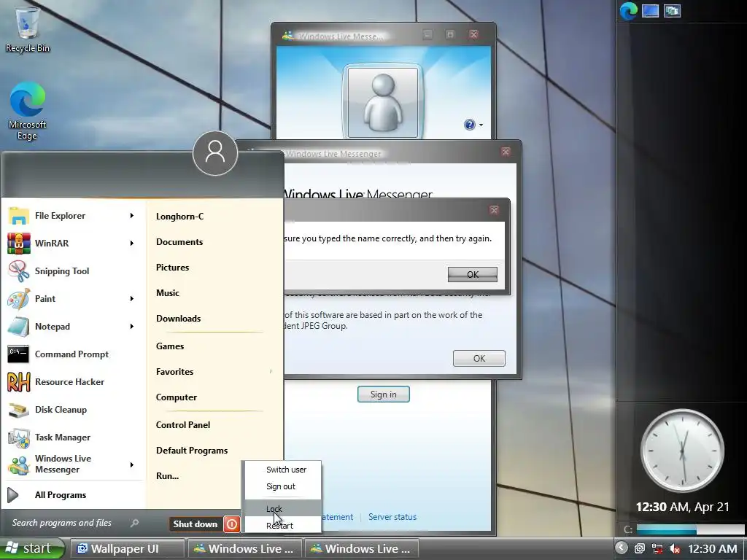Click the analog clock gadget in the sidebar
The image size is (747, 560).
[x=682, y=451]
